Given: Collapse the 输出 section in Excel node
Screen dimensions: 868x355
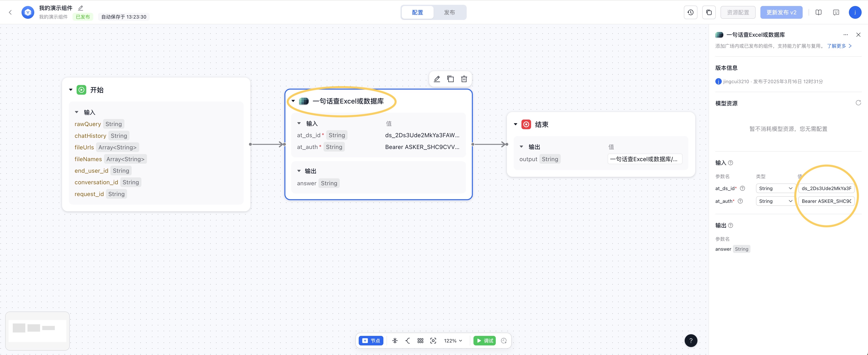Looking at the screenshot, I should point(299,171).
